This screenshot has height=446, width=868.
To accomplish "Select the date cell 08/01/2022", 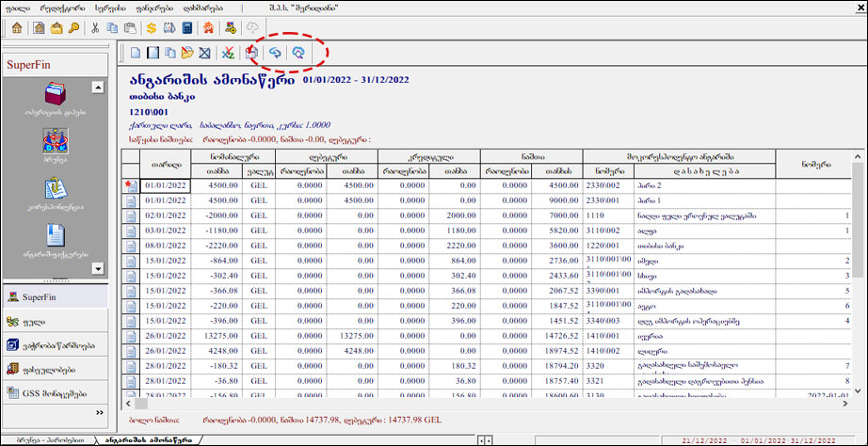I will pos(165,246).
